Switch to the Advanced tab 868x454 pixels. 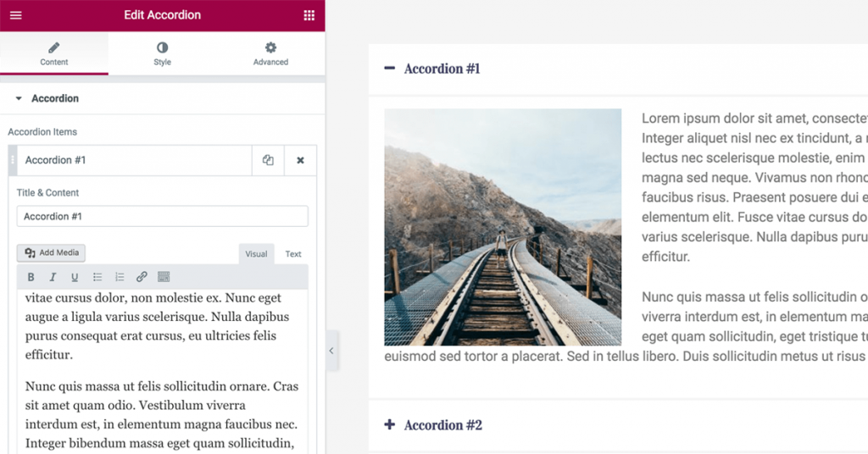(x=270, y=53)
